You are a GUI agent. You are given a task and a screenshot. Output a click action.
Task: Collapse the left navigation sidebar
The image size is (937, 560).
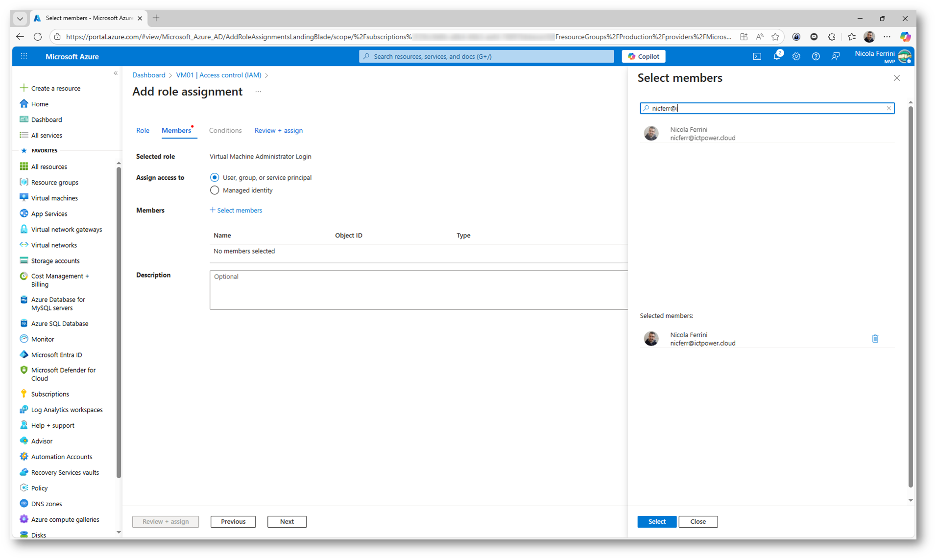point(116,73)
